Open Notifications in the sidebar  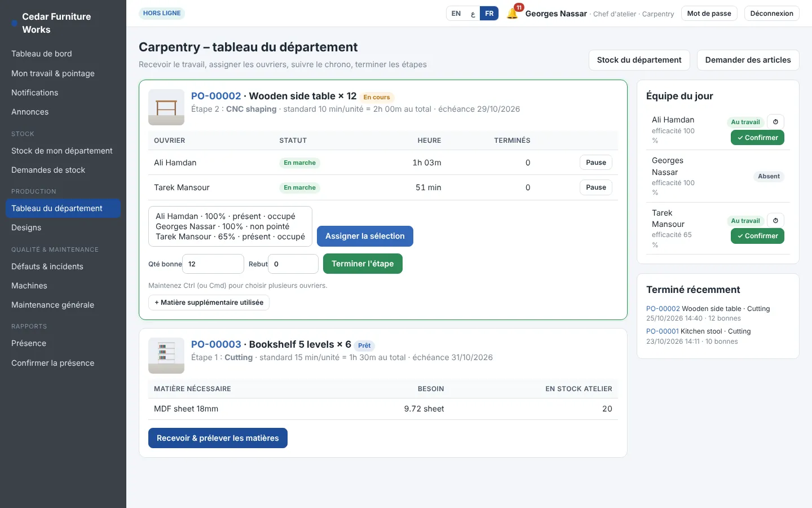click(x=63, y=93)
